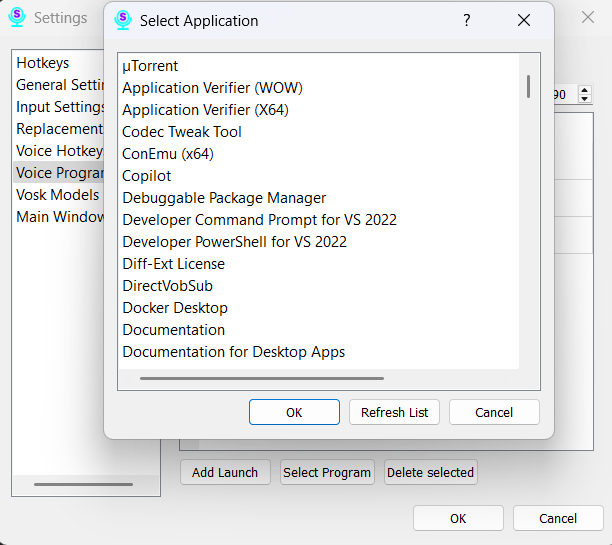Click the horizontal scrollbar of application list

tap(262, 378)
